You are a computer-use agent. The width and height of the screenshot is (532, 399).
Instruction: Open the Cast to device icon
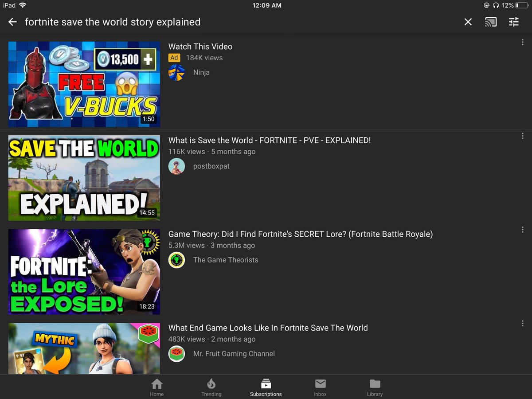tap(491, 22)
